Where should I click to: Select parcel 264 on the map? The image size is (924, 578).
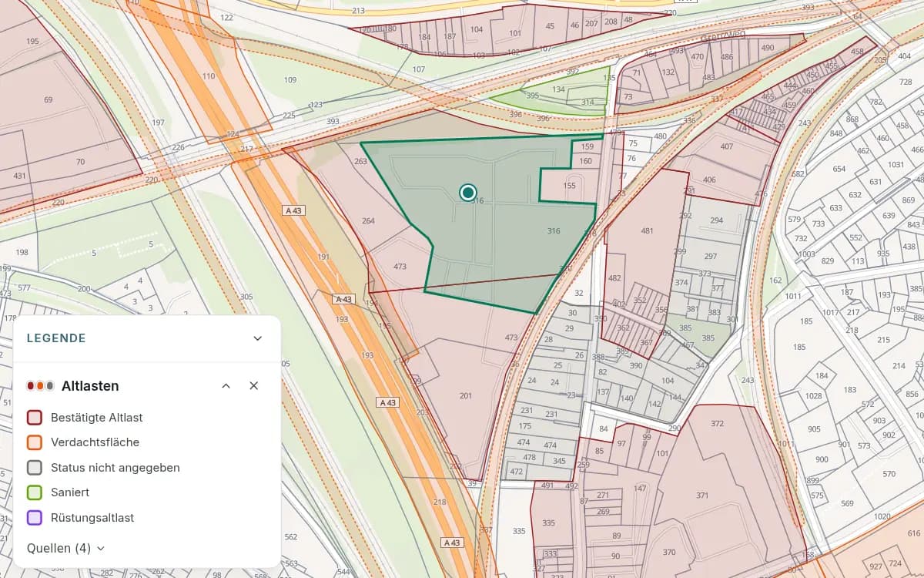coord(368,221)
